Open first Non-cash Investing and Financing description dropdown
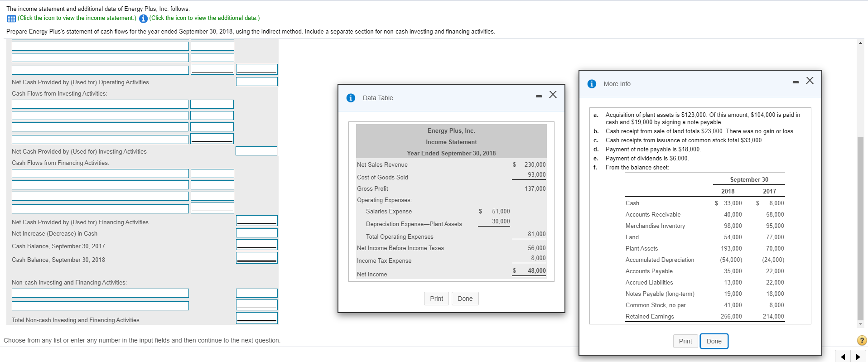 pos(100,293)
